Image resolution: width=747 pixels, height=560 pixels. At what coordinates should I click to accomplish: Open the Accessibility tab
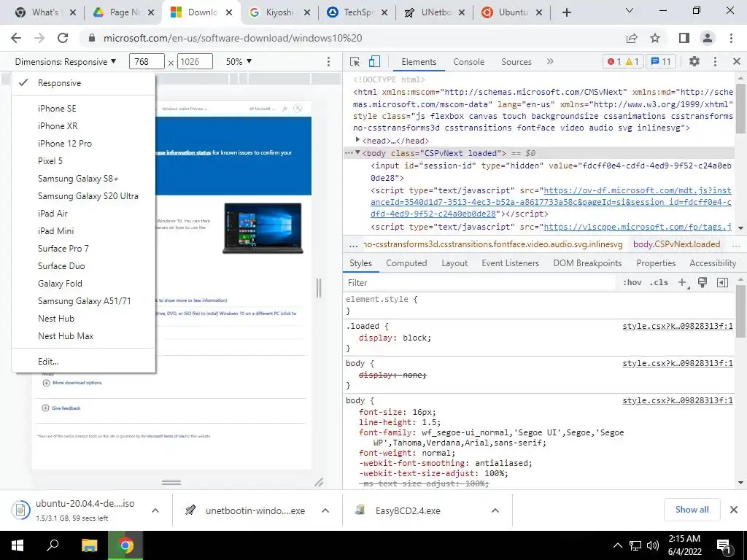pyautogui.click(x=713, y=262)
